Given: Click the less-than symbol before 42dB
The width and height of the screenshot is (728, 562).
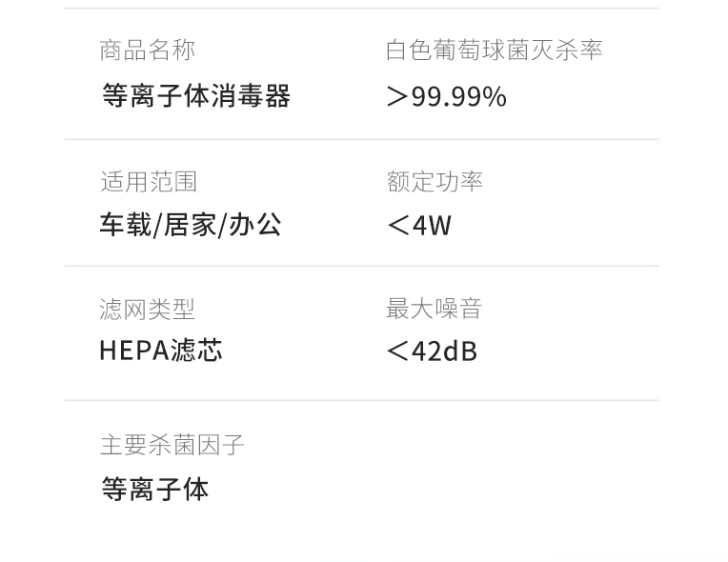Looking at the screenshot, I should pyautogui.click(x=397, y=351).
